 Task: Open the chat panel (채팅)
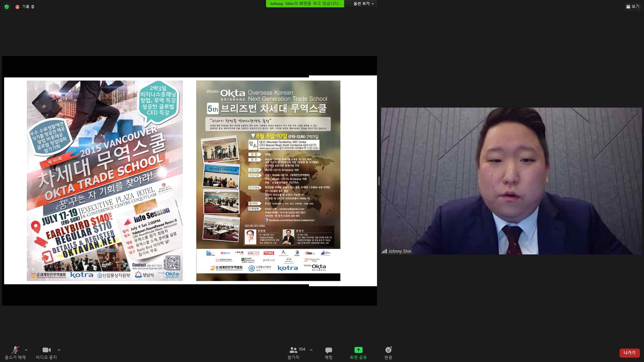point(329,353)
